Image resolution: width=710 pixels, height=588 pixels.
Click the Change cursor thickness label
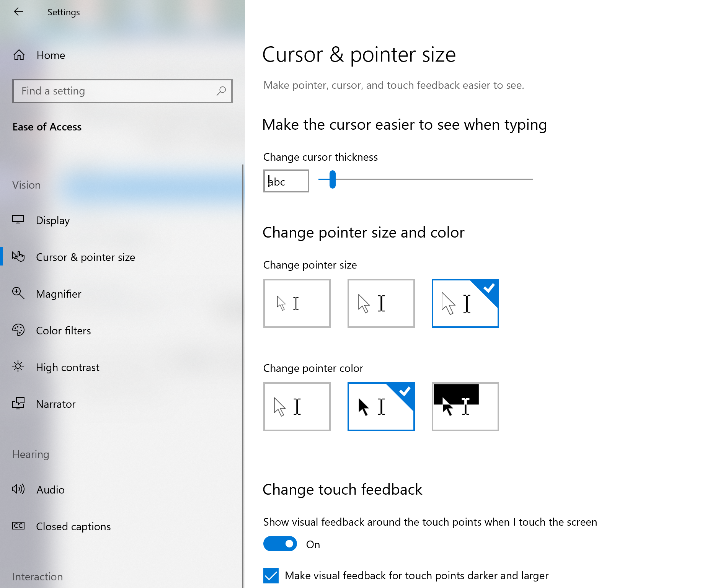click(x=320, y=157)
